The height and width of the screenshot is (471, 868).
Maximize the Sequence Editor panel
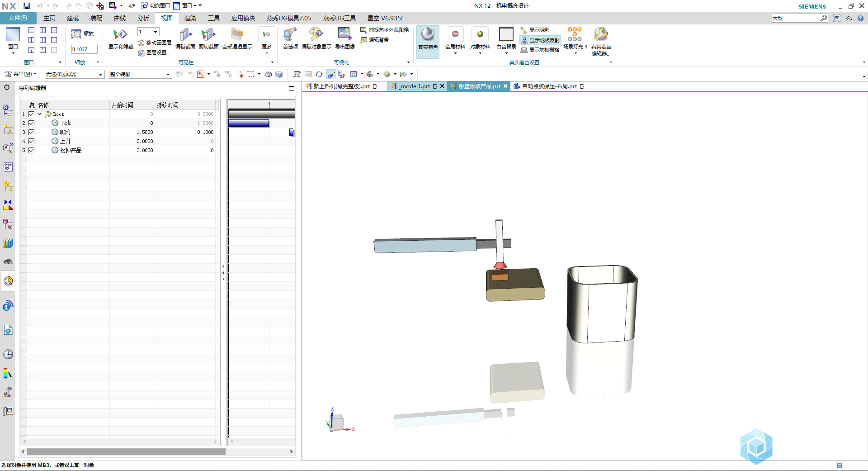click(x=292, y=88)
